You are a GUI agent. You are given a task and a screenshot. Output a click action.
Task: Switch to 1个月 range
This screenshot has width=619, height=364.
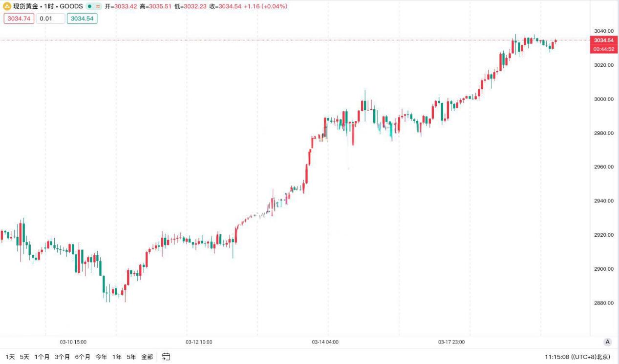point(42,357)
